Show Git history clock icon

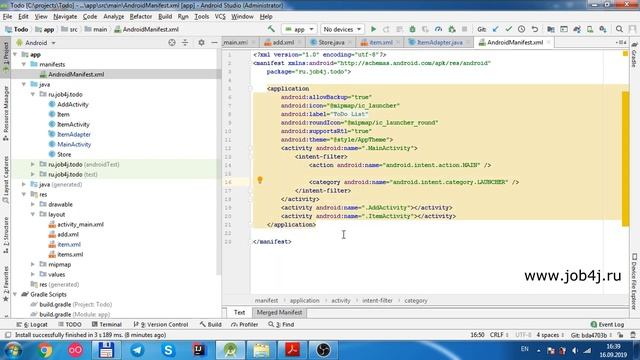point(521,29)
